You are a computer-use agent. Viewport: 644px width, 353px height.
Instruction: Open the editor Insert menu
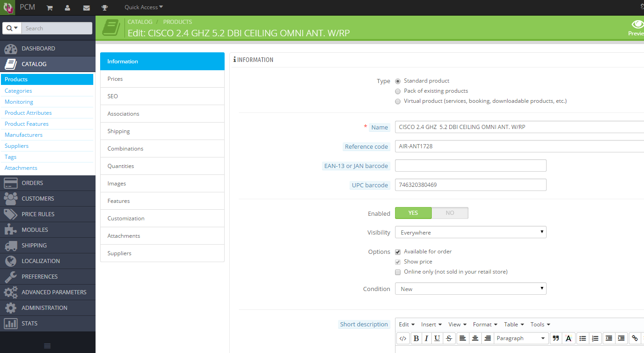431,325
